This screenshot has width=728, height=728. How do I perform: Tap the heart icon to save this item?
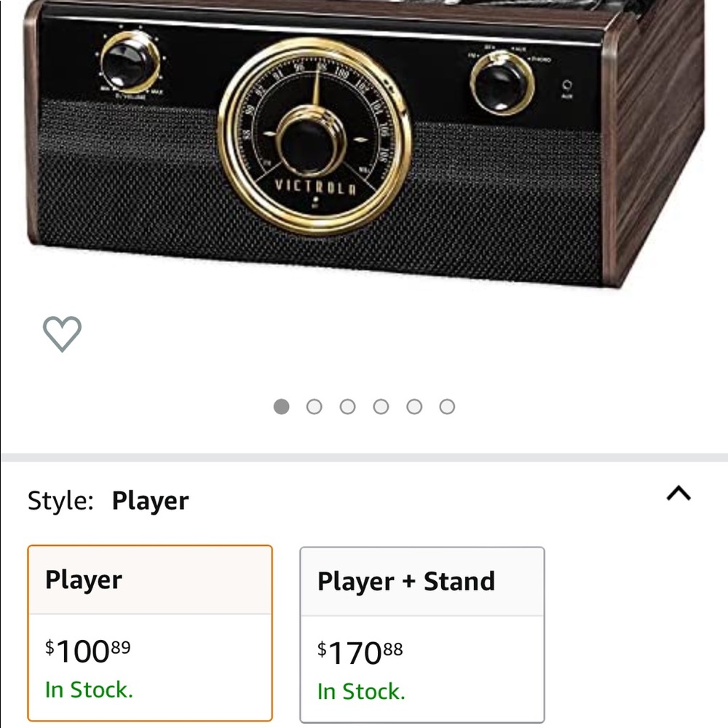click(x=61, y=333)
